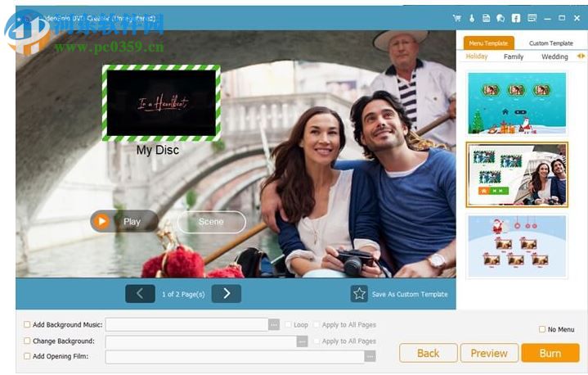Open the feedback chat bubbles icon
Screen dimensions: 588x375
point(500,18)
